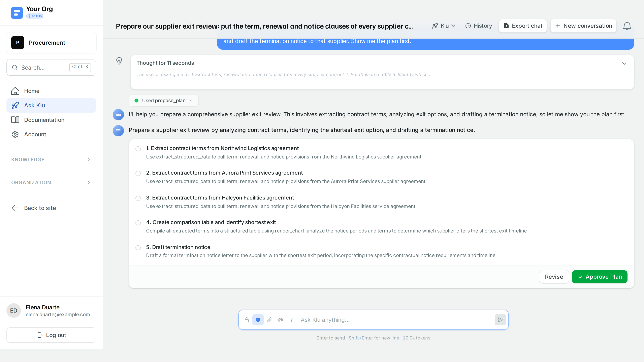The height and width of the screenshot is (362, 644).
Task: Select step 2 Aurora Print Services radio
Action: pos(138,173)
